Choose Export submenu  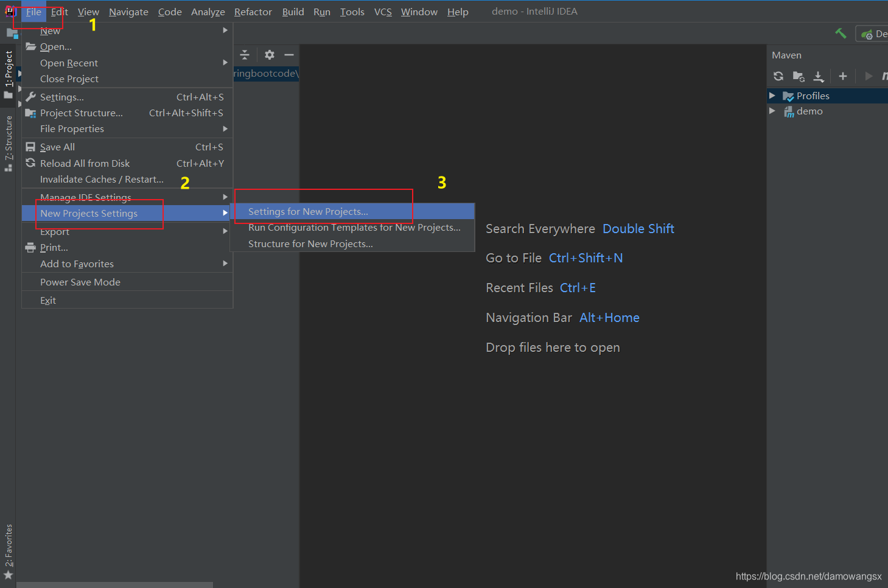(127, 231)
